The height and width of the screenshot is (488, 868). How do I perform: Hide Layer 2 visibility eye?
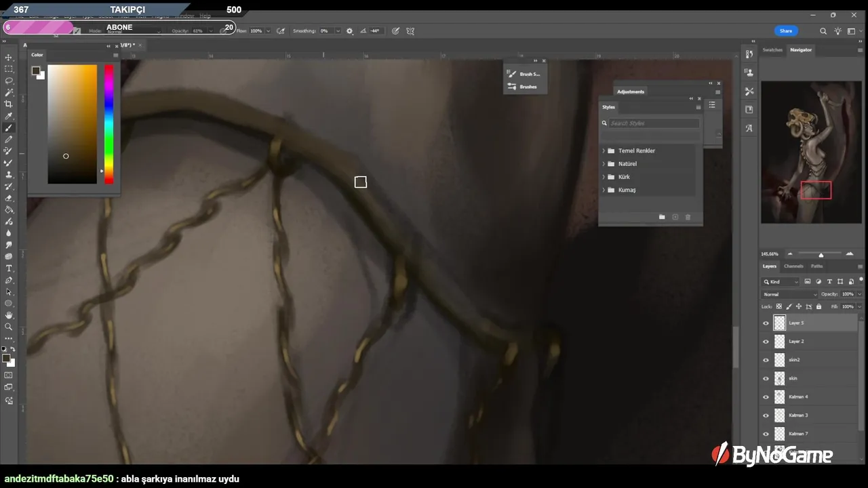pyautogui.click(x=766, y=342)
